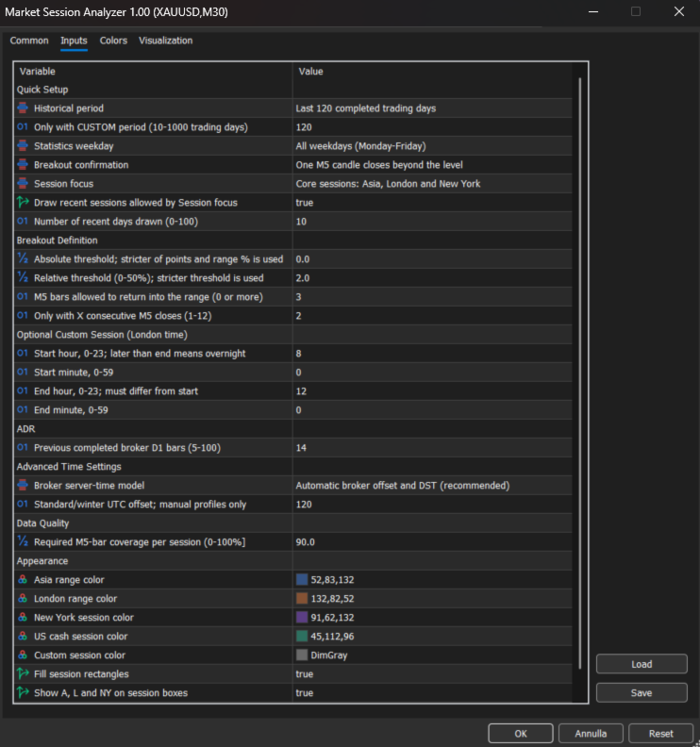
Task: Edit the Start hour value 8
Action: pyautogui.click(x=432, y=354)
